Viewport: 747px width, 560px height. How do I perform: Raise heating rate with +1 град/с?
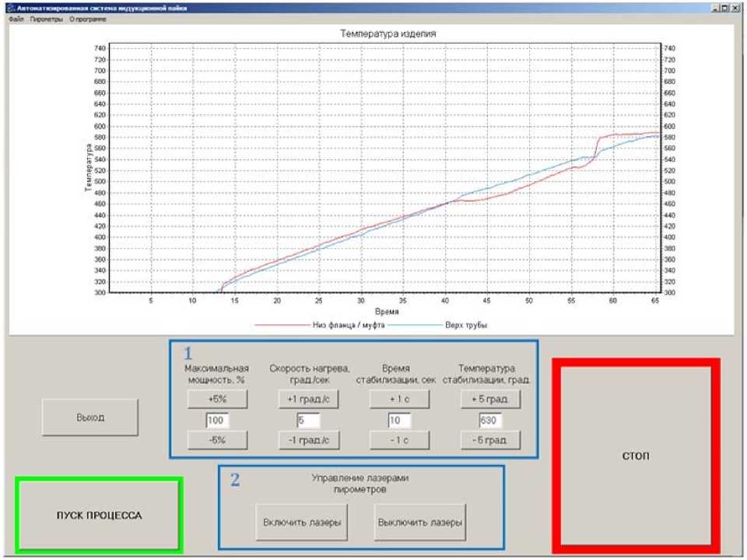(308, 399)
